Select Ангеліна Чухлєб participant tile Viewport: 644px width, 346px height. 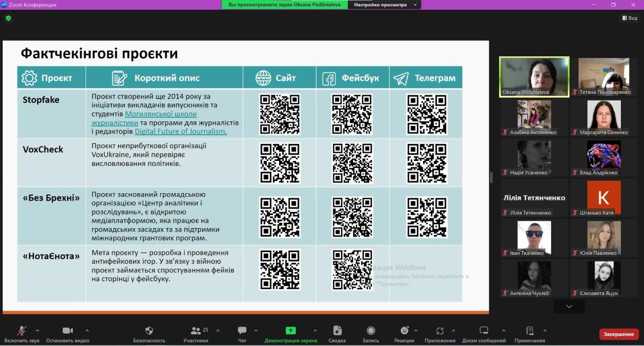(x=535, y=278)
